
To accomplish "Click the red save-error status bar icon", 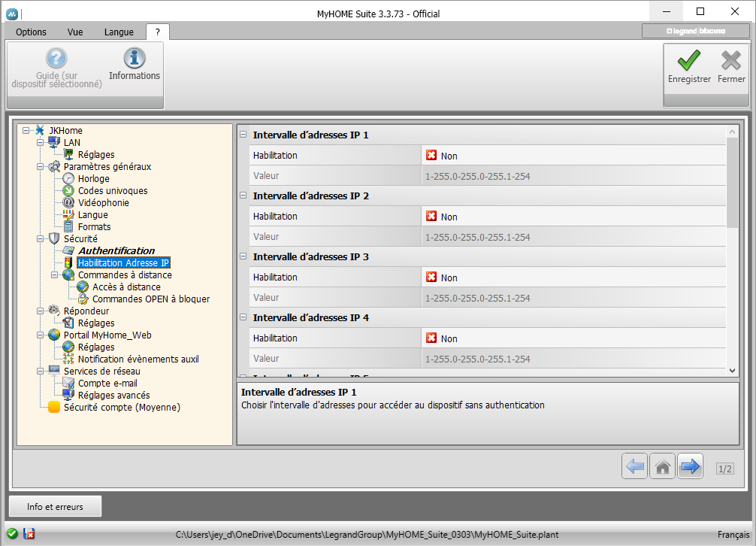I will point(29,534).
